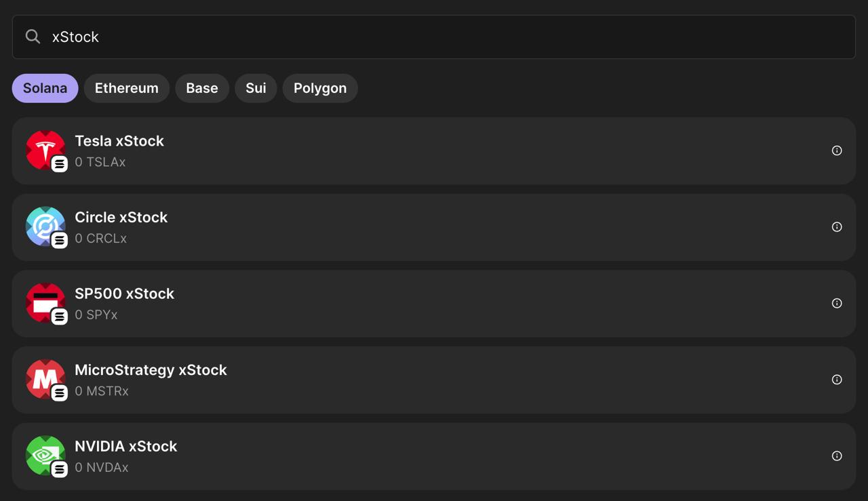This screenshot has height=501, width=868.
Task: Open info for SP500 xStock
Action: click(x=837, y=303)
